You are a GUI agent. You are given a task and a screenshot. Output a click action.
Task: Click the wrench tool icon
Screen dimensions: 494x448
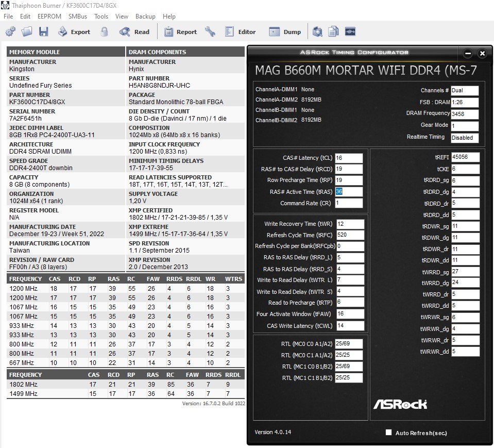click(x=210, y=31)
